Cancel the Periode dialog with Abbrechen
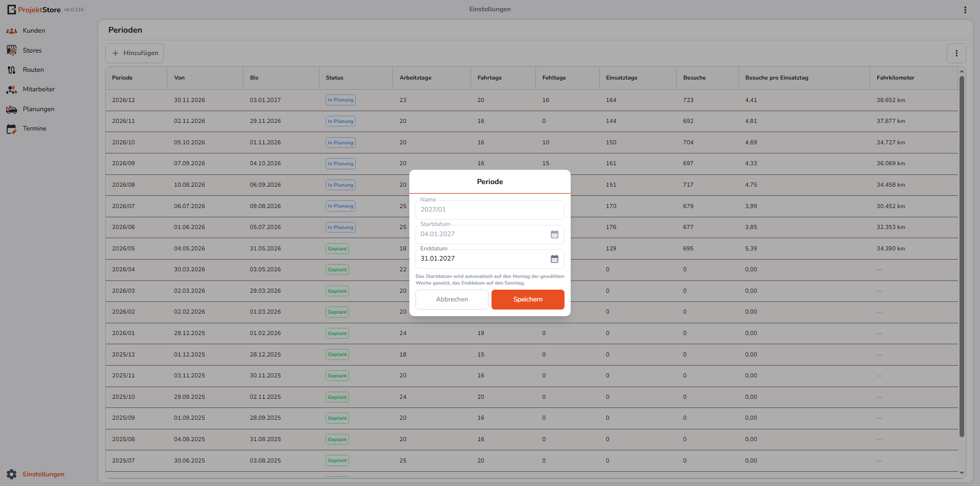 pos(452,299)
